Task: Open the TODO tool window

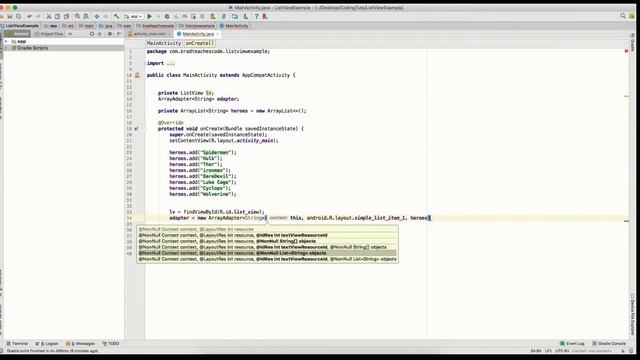Action: pyautogui.click(x=111, y=344)
